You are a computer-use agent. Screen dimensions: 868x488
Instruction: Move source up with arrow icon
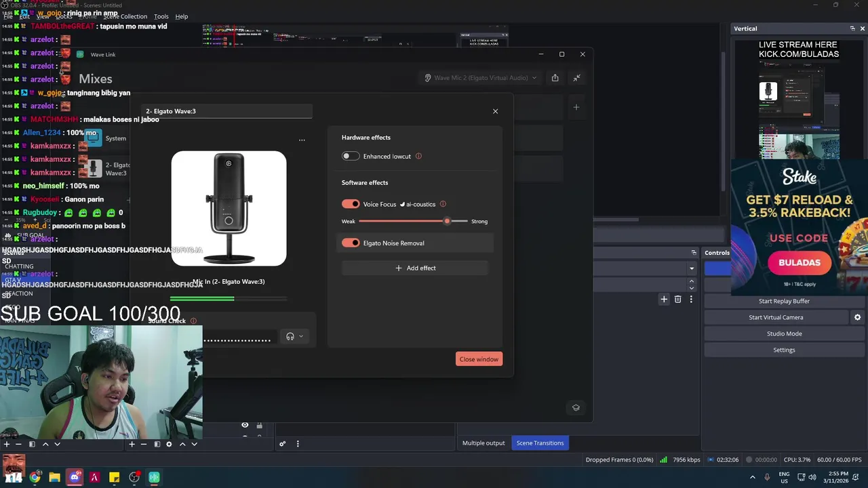pyautogui.click(x=182, y=444)
